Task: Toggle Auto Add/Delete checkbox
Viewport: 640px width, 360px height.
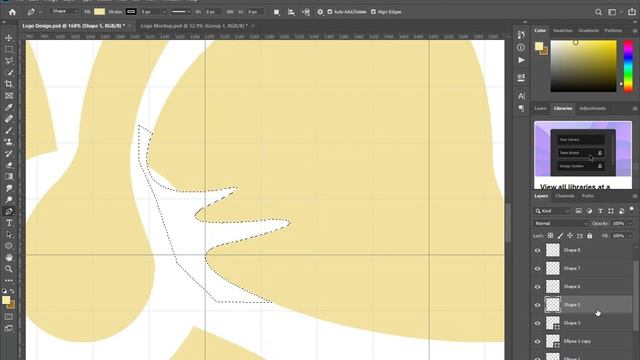Action: 330,12
